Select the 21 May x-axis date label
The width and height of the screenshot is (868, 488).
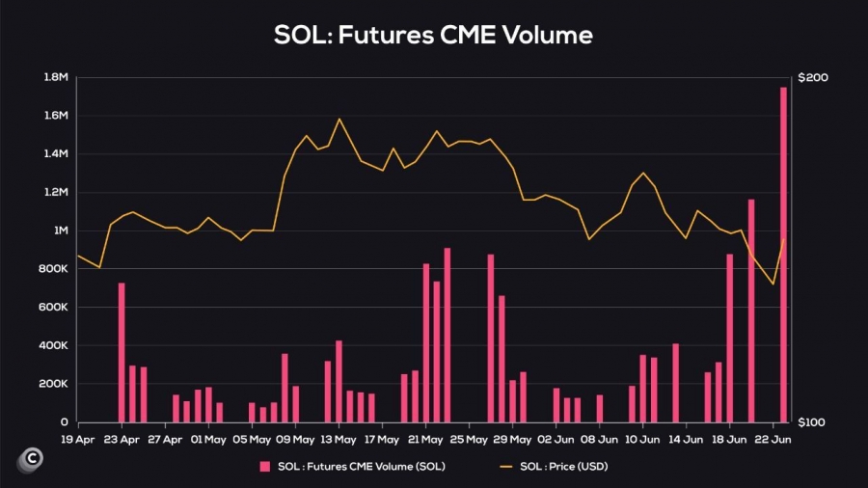[x=425, y=440]
